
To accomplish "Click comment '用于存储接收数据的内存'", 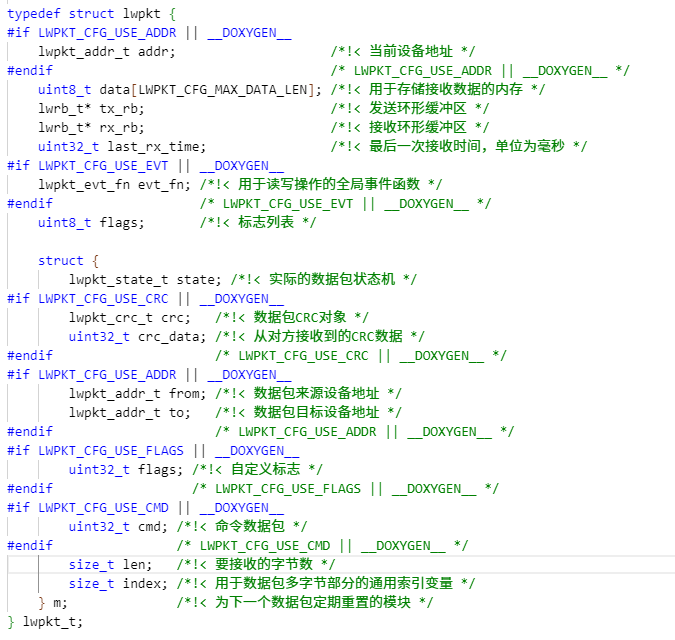I will [446, 89].
